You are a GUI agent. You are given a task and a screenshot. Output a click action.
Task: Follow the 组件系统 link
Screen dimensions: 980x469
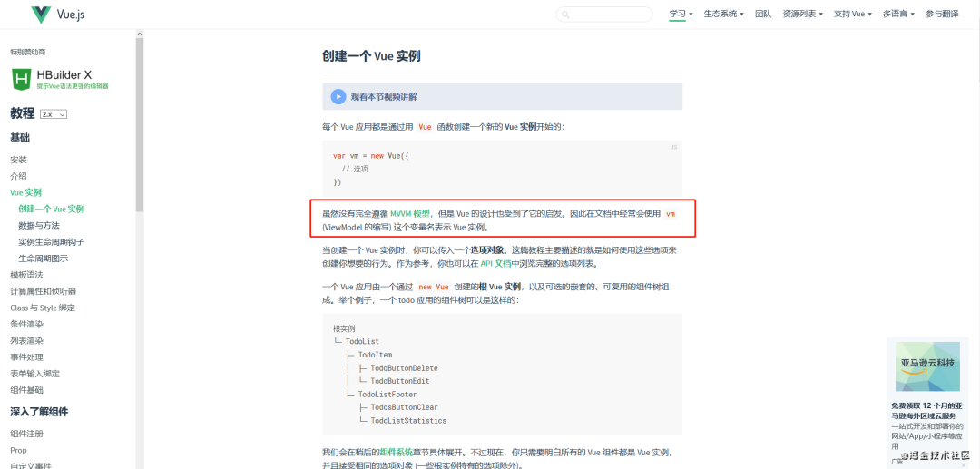point(396,452)
